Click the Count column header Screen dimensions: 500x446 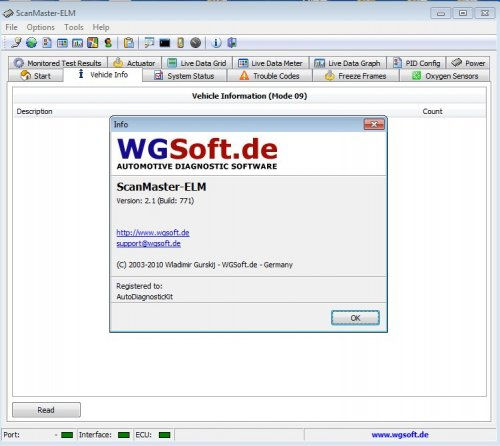432,111
